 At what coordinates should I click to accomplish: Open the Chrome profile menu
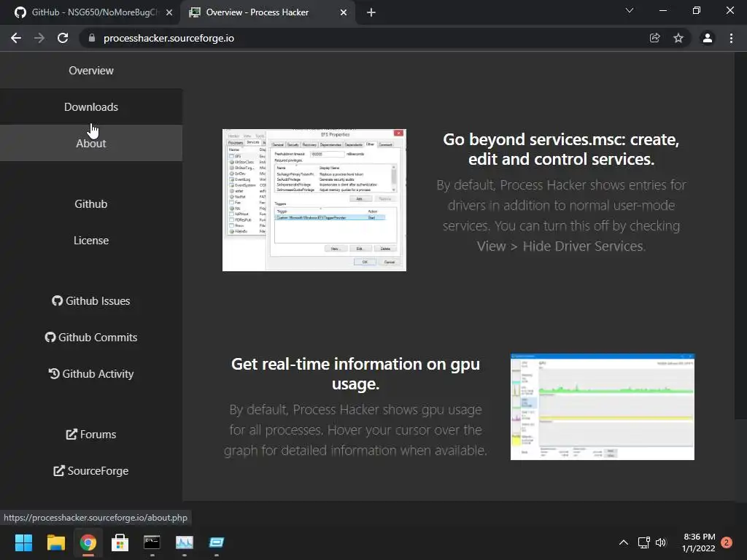[708, 38]
